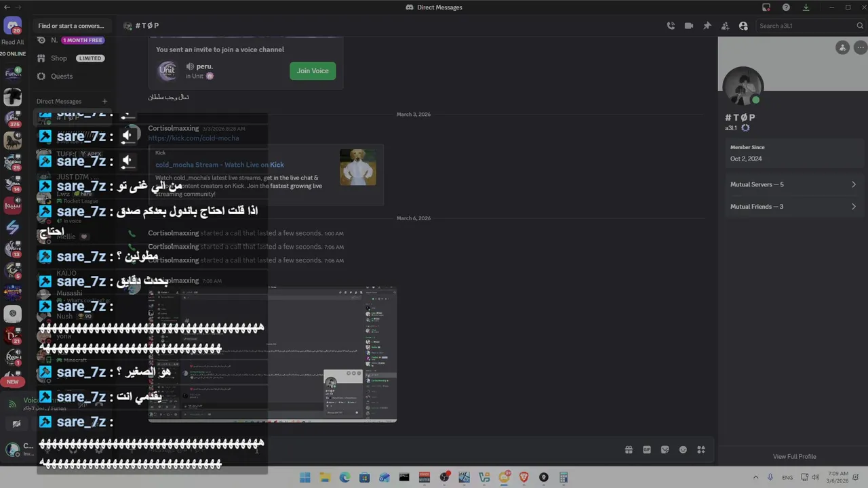Open pinned messages pin icon
Image resolution: width=868 pixels, height=488 pixels.
(x=707, y=26)
